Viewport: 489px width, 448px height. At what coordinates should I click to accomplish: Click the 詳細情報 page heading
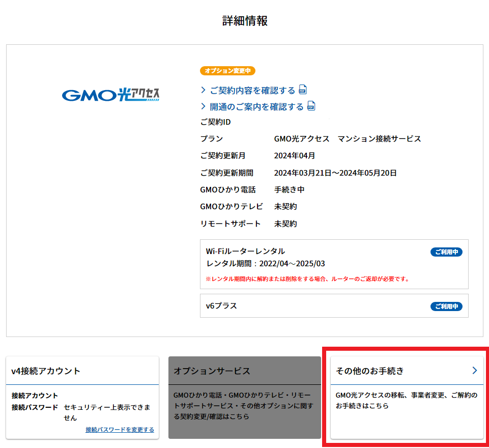[245, 21]
